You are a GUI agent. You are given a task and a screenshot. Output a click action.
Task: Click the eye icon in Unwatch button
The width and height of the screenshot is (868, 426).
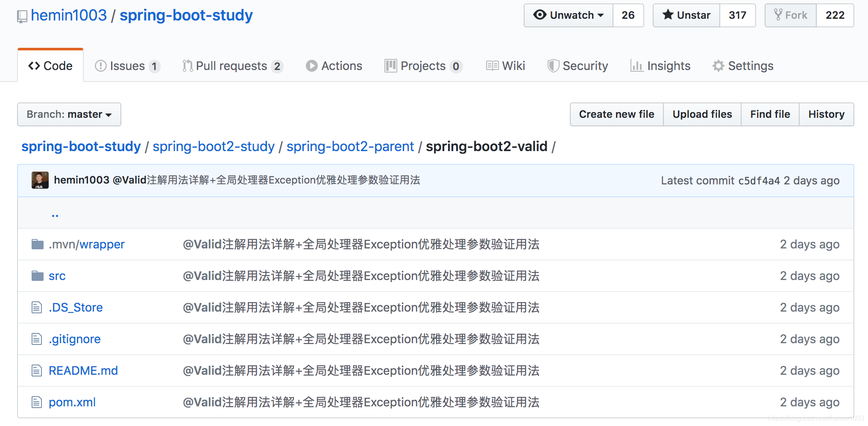[x=540, y=15]
